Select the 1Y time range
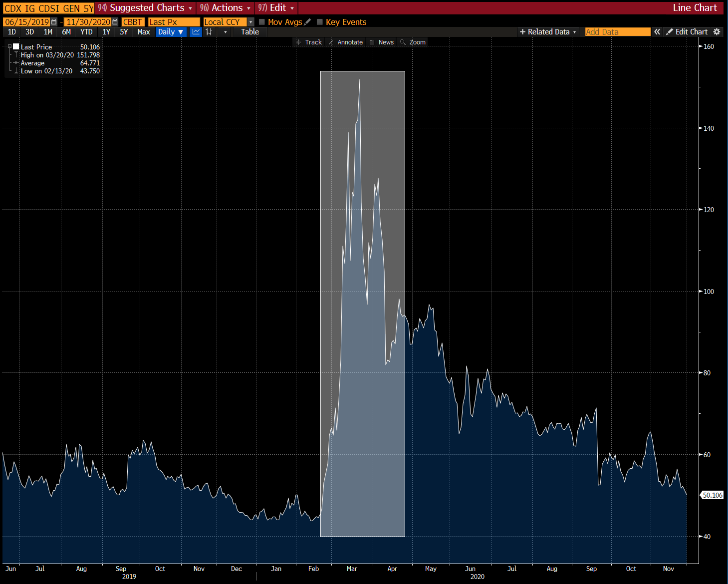The image size is (728, 584). [x=106, y=31]
